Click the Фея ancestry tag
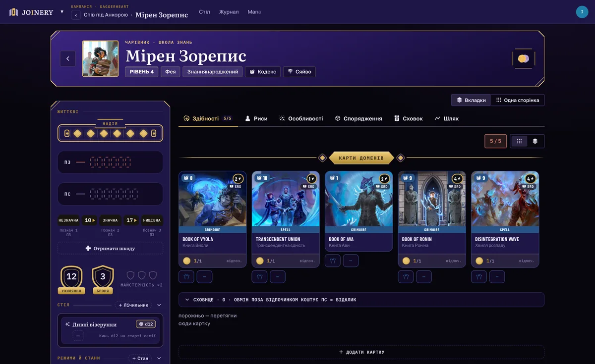This screenshot has width=595, height=364. pos(171,72)
